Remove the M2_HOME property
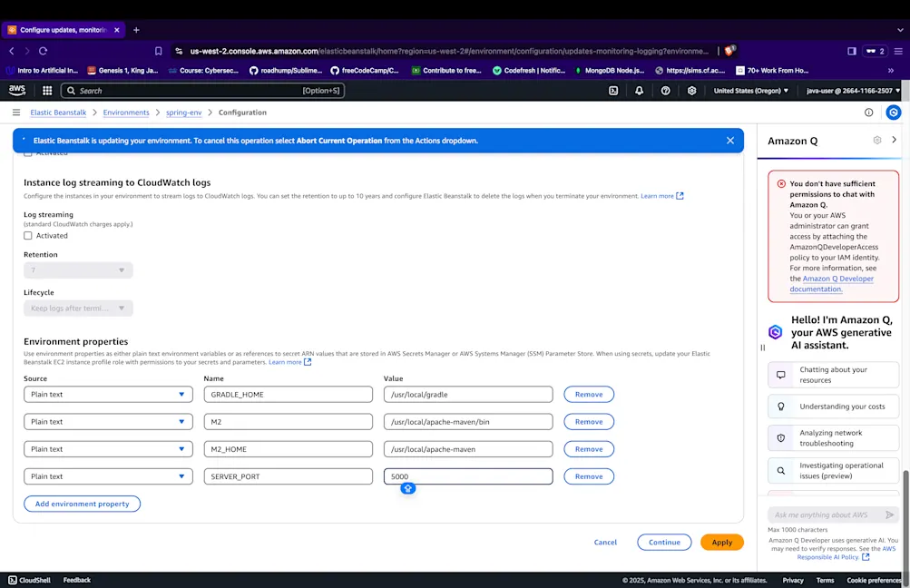The height and width of the screenshot is (588, 910). (x=589, y=448)
